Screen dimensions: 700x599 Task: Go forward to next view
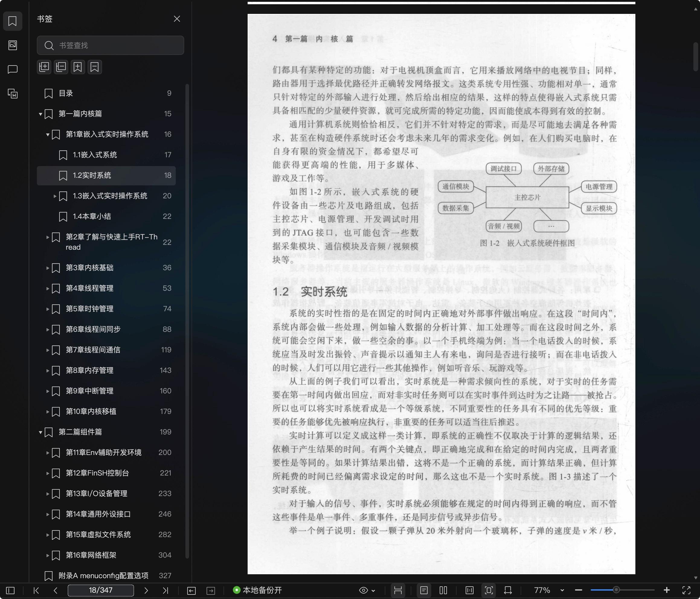pos(211,591)
